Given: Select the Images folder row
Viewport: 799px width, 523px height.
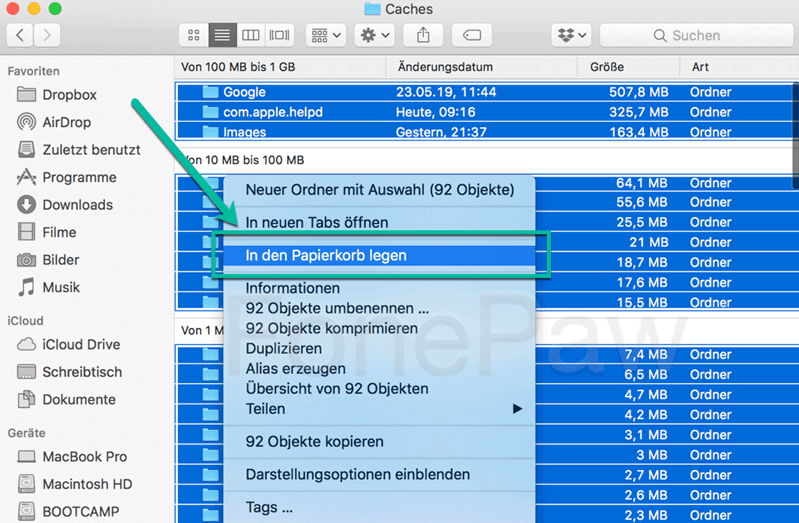Looking at the screenshot, I should click(485, 132).
